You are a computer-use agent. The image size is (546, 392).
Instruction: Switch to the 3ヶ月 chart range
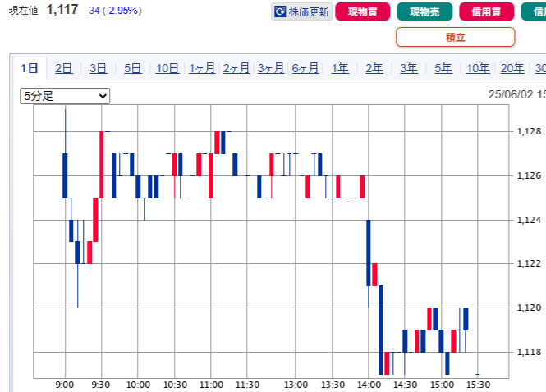[x=271, y=68]
